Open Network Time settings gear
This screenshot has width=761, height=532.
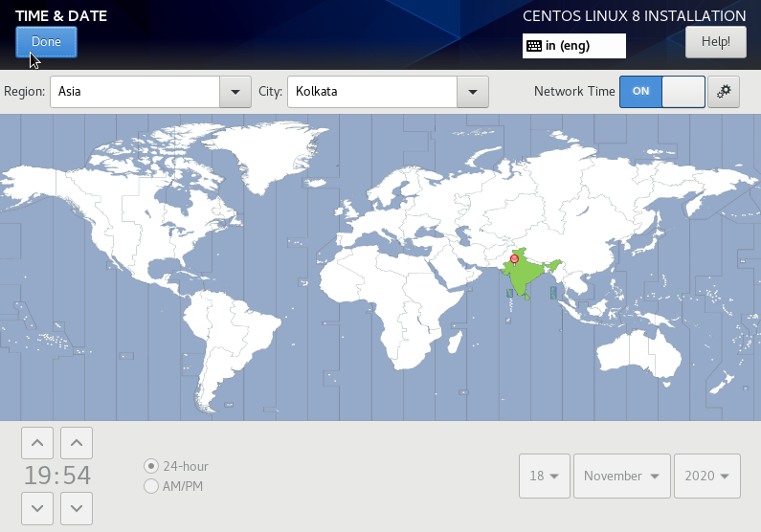(x=723, y=91)
